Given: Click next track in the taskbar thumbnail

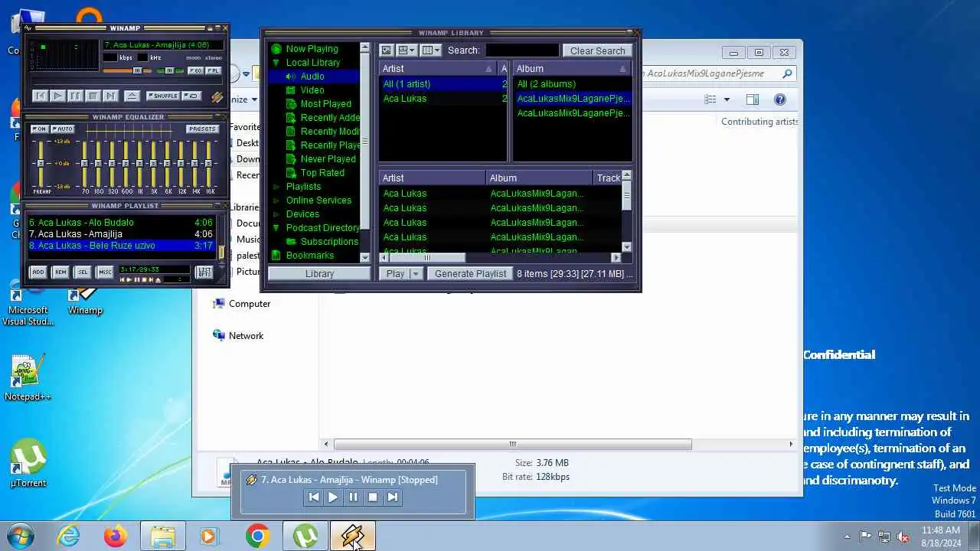Looking at the screenshot, I should 393,497.
